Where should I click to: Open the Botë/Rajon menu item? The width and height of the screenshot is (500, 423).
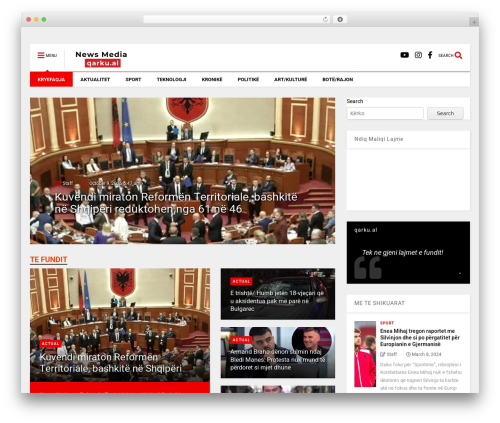click(x=338, y=79)
